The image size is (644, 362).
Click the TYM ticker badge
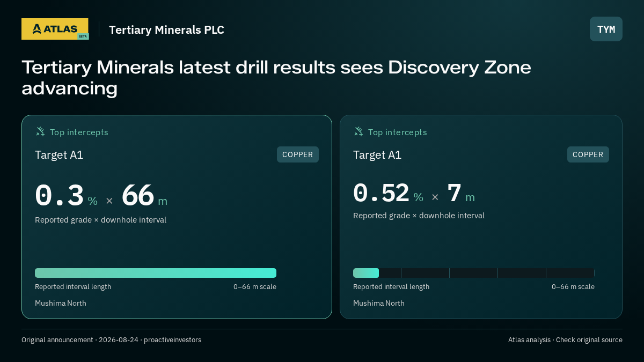pyautogui.click(x=606, y=29)
